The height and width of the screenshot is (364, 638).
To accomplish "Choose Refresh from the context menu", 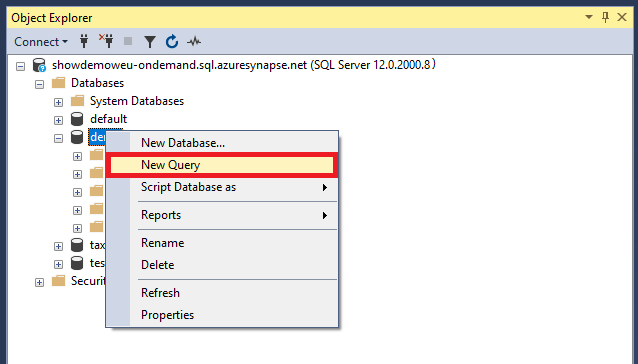I will pos(222,293).
